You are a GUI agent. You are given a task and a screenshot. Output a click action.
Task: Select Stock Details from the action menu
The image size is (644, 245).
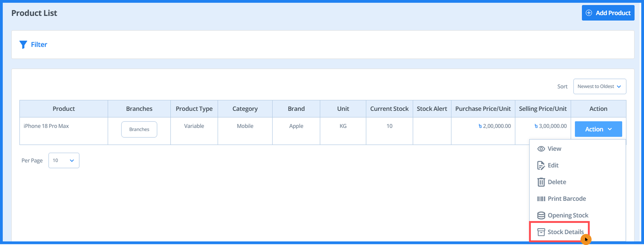[x=566, y=232]
